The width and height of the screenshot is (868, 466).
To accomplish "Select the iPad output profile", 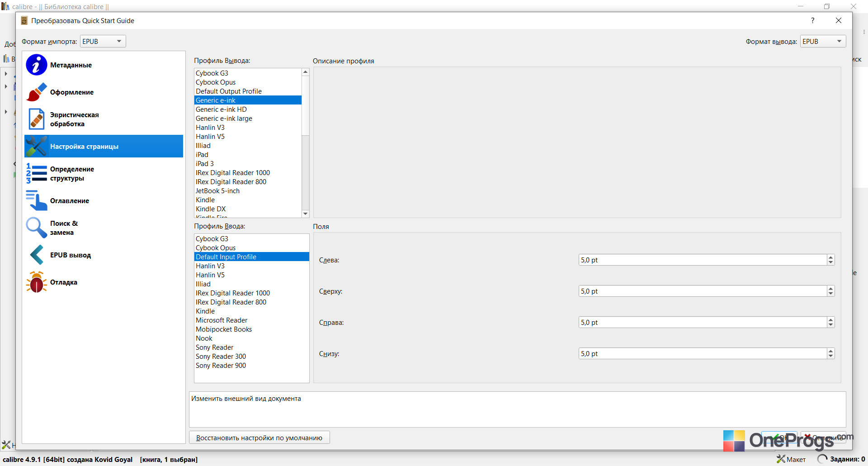I will (x=248, y=154).
